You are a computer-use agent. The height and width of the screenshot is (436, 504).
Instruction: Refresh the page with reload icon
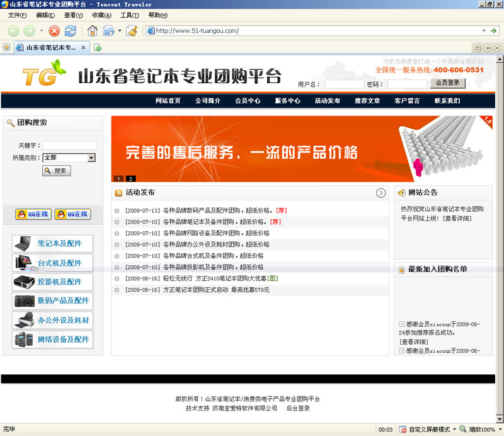(71, 31)
